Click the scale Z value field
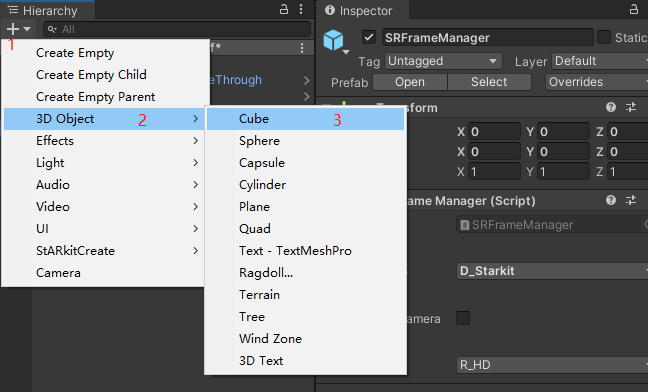Image resolution: width=648 pixels, height=392 pixels. click(x=628, y=171)
